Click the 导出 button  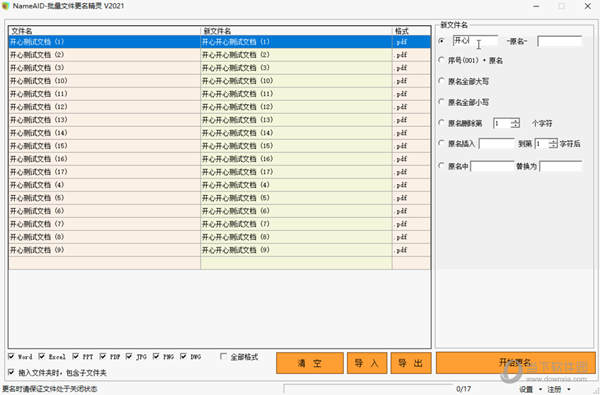point(411,363)
